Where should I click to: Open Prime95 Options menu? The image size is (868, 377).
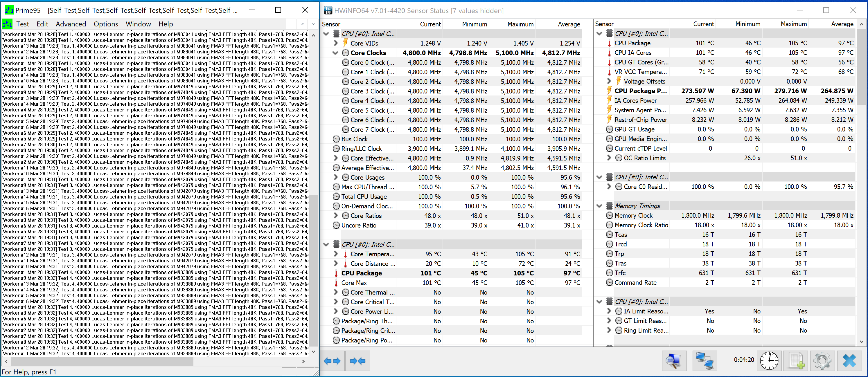(106, 24)
